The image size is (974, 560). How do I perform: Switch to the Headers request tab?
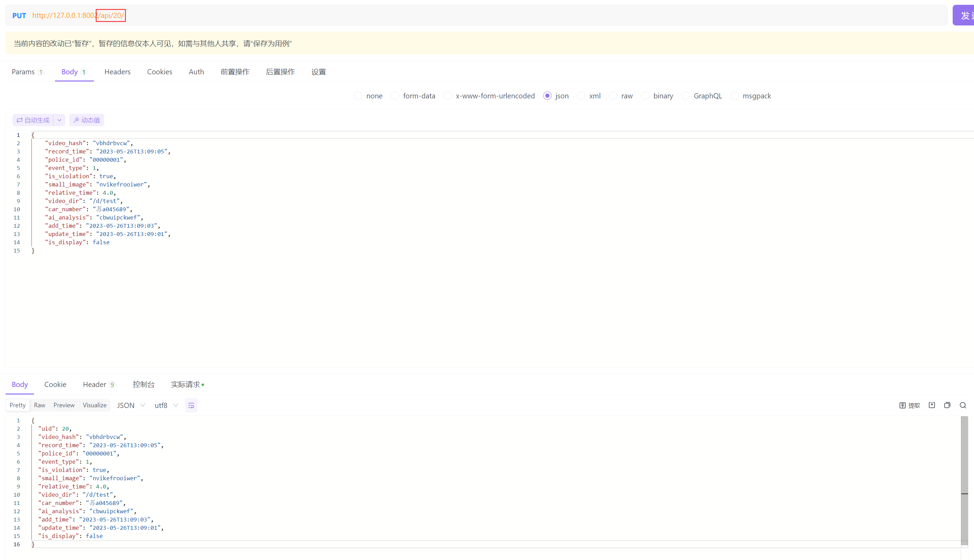click(117, 72)
